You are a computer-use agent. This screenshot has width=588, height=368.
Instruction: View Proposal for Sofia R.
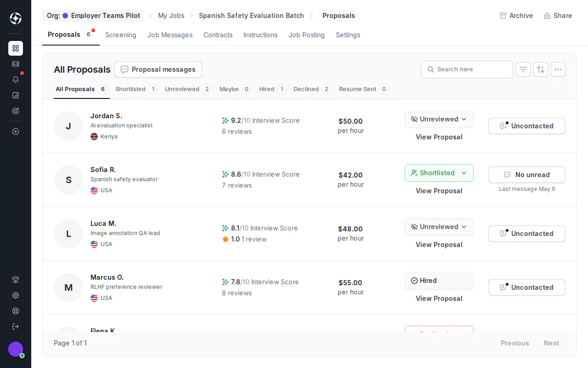(439, 191)
